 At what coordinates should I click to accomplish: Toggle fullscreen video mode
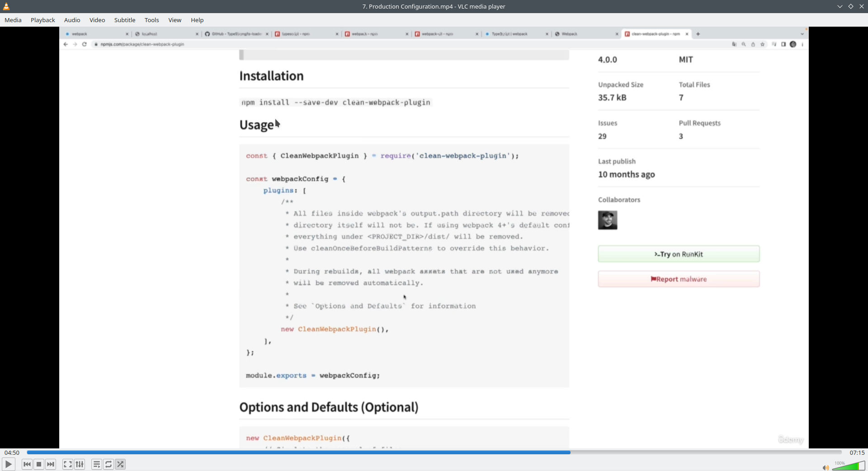point(67,464)
